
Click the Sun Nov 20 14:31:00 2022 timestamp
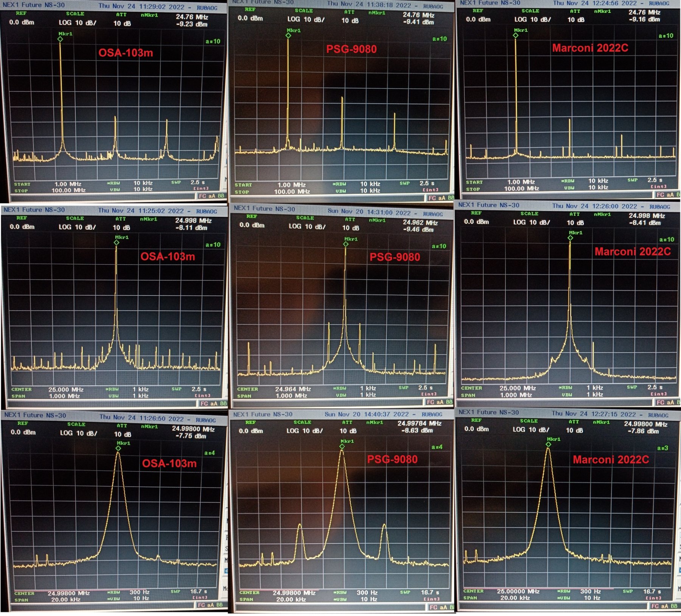(369, 212)
